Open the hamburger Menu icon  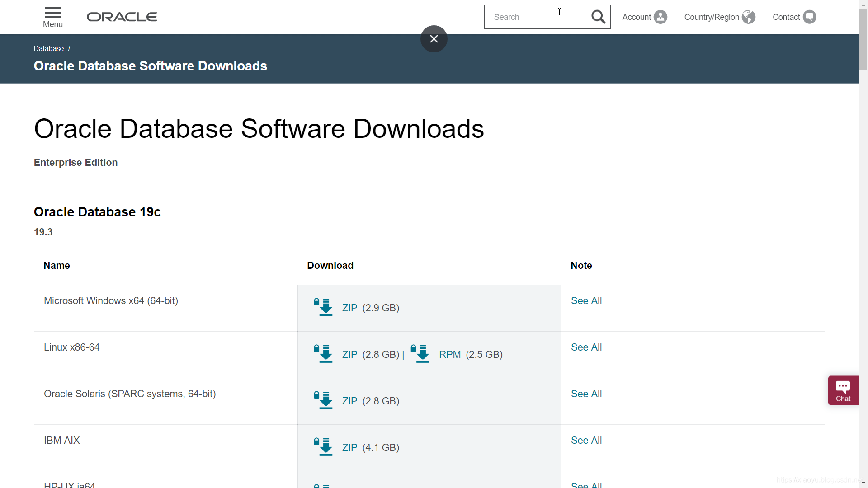tap(53, 13)
